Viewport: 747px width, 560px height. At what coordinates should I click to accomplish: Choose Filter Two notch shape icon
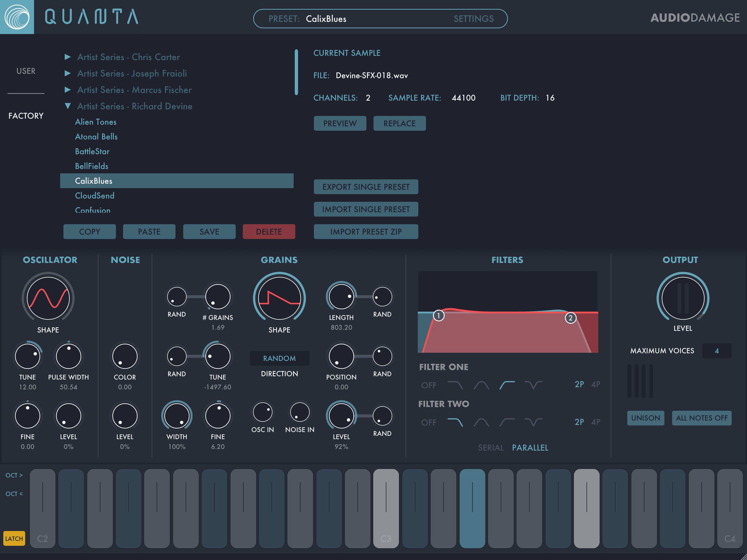[x=533, y=422]
